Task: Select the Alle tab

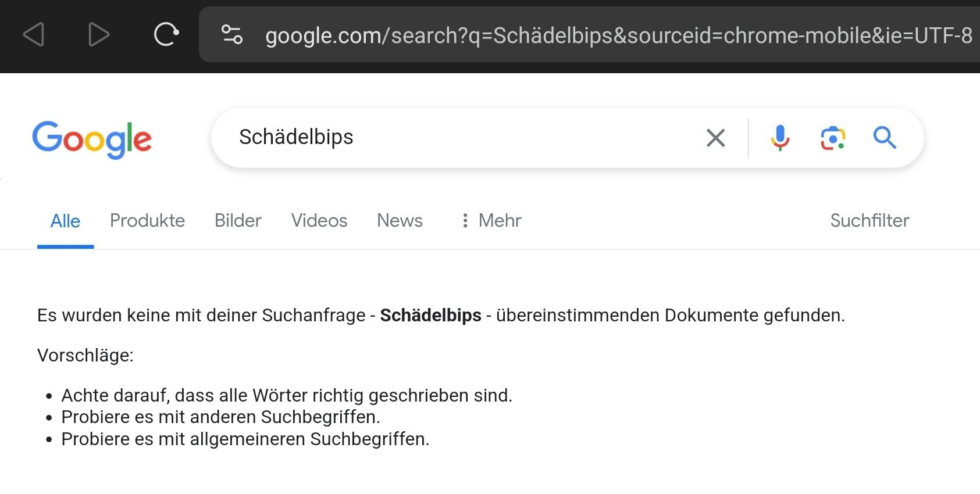Action: pos(65,221)
